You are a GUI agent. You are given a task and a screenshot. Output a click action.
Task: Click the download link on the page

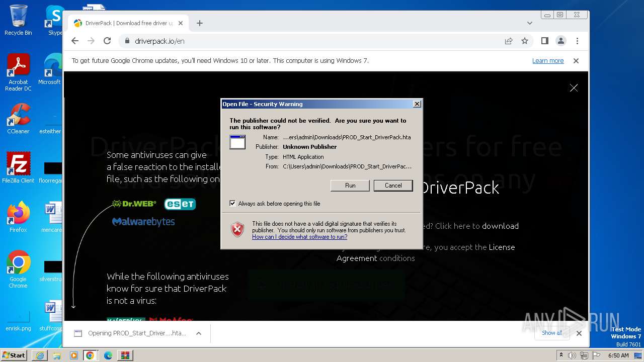point(500,226)
